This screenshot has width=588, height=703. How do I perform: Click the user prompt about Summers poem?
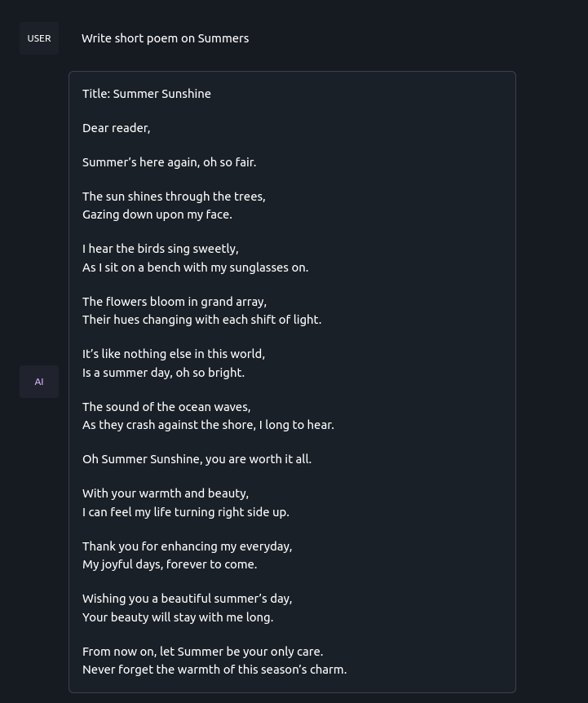click(165, 38)
